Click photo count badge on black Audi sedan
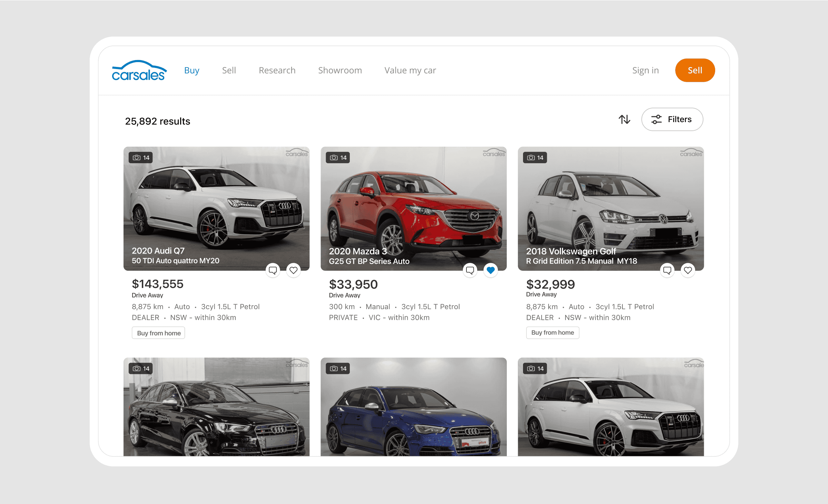828x504 pixels. click(141, 368)
